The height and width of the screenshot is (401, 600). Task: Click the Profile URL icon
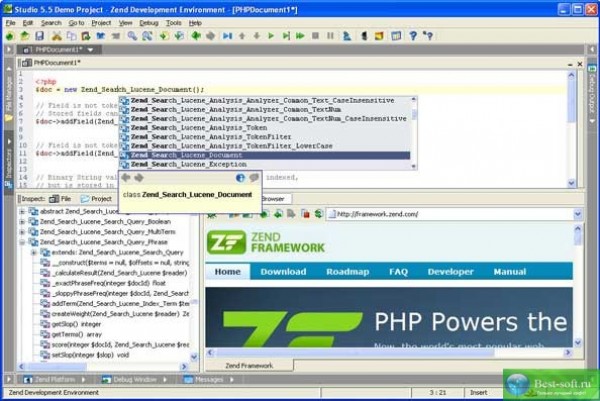[x=347, y=36]
